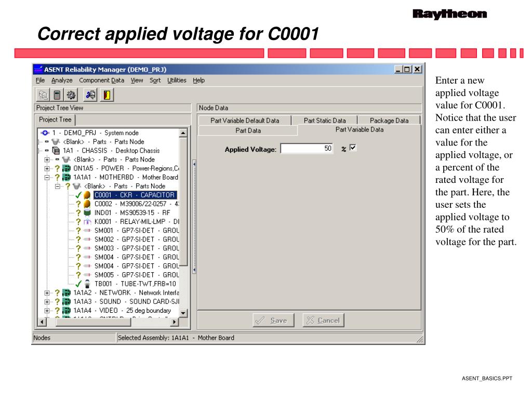Click the yellow exit door toolbar icon
The height and width of the screenshot is (399, 532).
(107, 95)
